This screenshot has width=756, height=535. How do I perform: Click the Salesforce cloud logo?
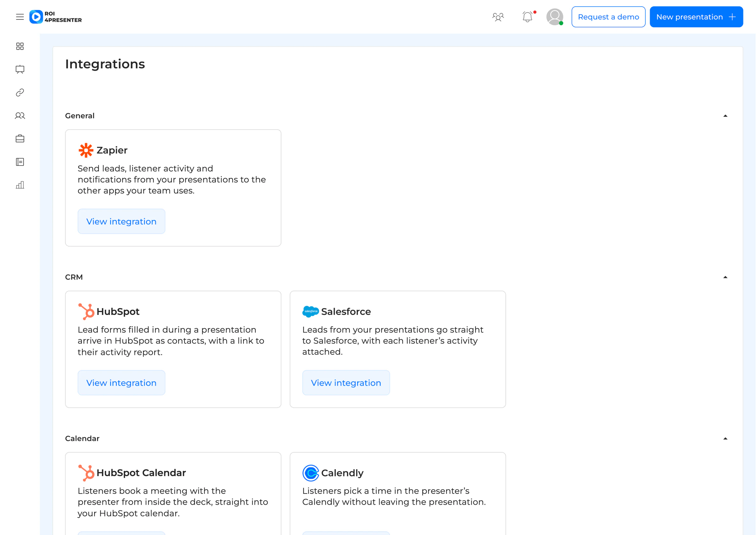[x=311, y=311]
